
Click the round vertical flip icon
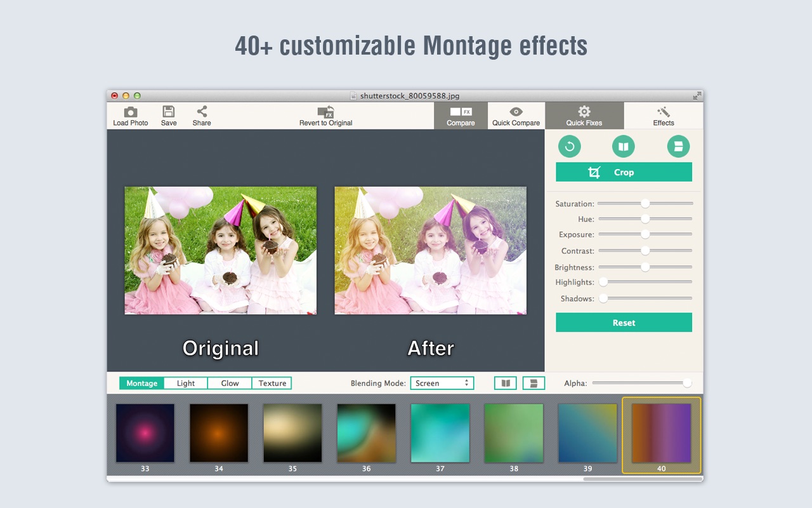click(678, 147)
